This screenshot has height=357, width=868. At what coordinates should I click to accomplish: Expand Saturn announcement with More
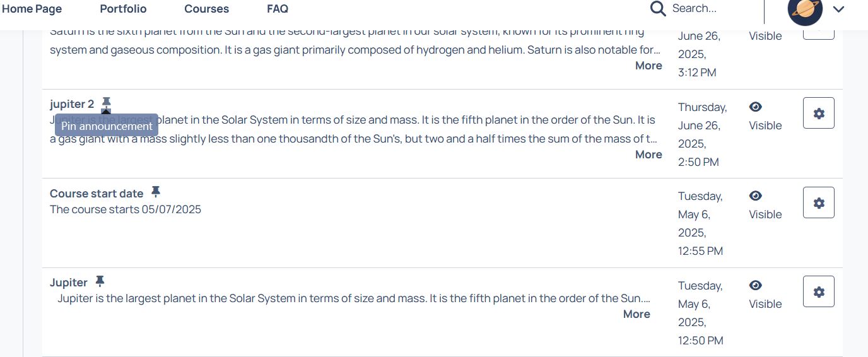pyautogui.click(x=648, y=66)
